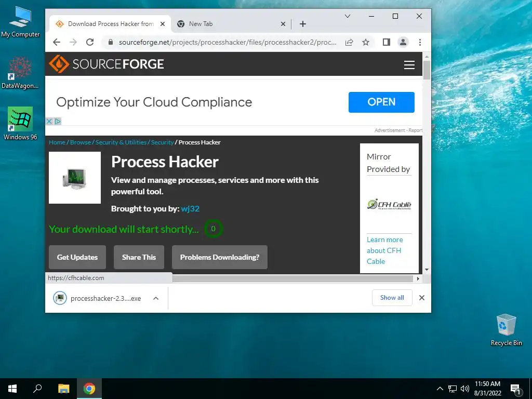Open the Windows Start menu
The image size is (532, 399).
coord(12,389)
